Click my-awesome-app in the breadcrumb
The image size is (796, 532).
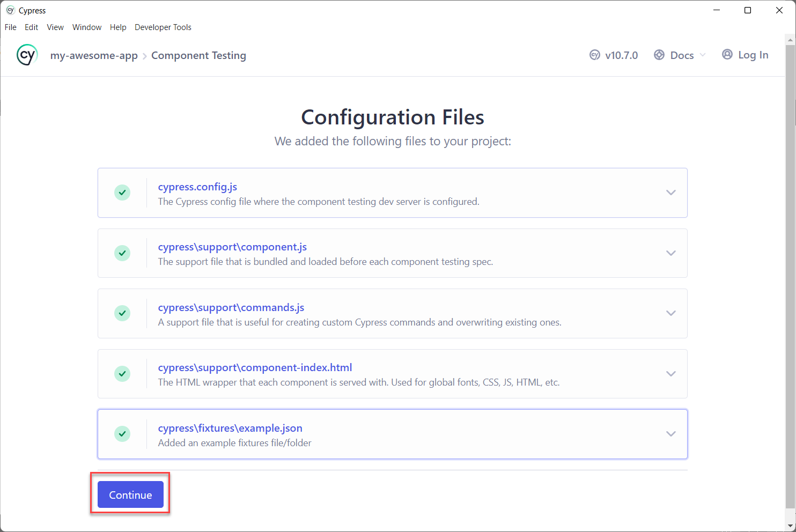pyautogui.click(x=94, y=55)
